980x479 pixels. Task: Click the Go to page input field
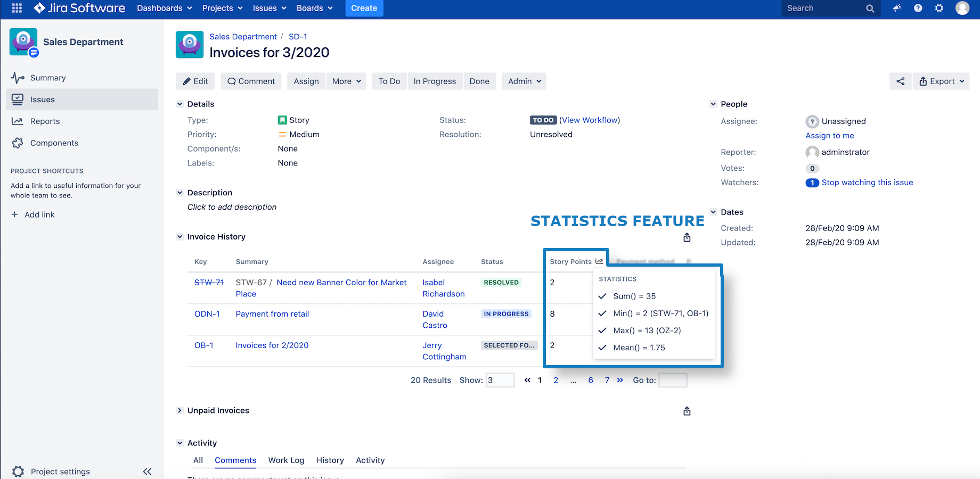click(673, 380)
